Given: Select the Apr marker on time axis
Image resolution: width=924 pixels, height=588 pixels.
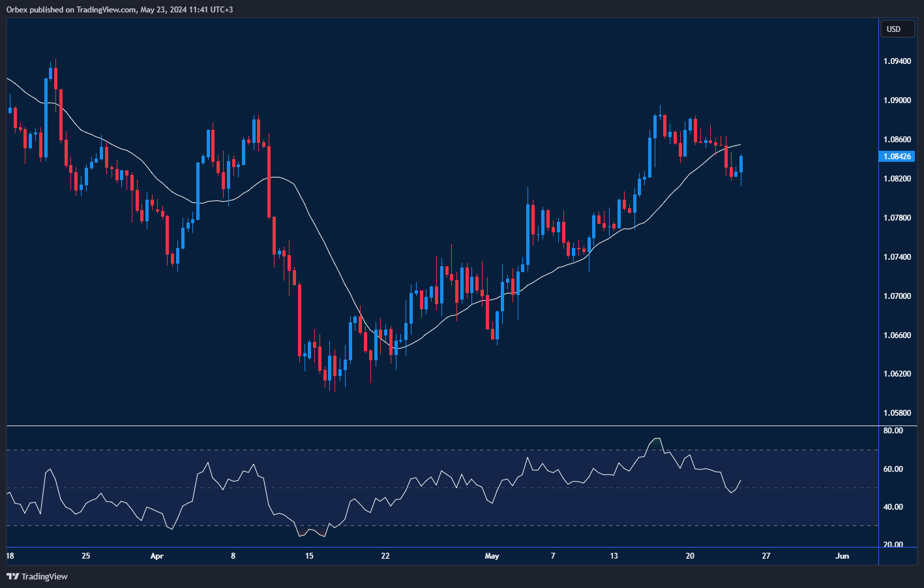Looking at the screenshot, I should pyautogui.click(x=156, y=556).
